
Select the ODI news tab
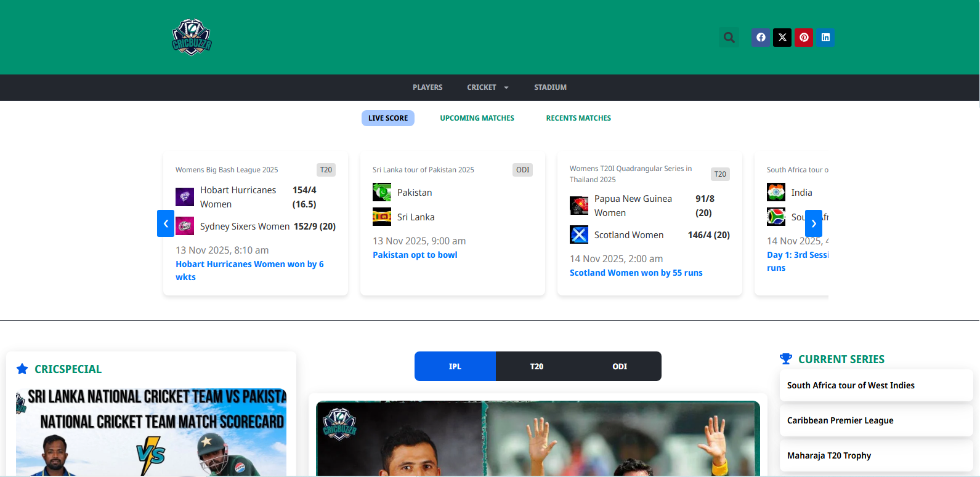coord(620,366)
